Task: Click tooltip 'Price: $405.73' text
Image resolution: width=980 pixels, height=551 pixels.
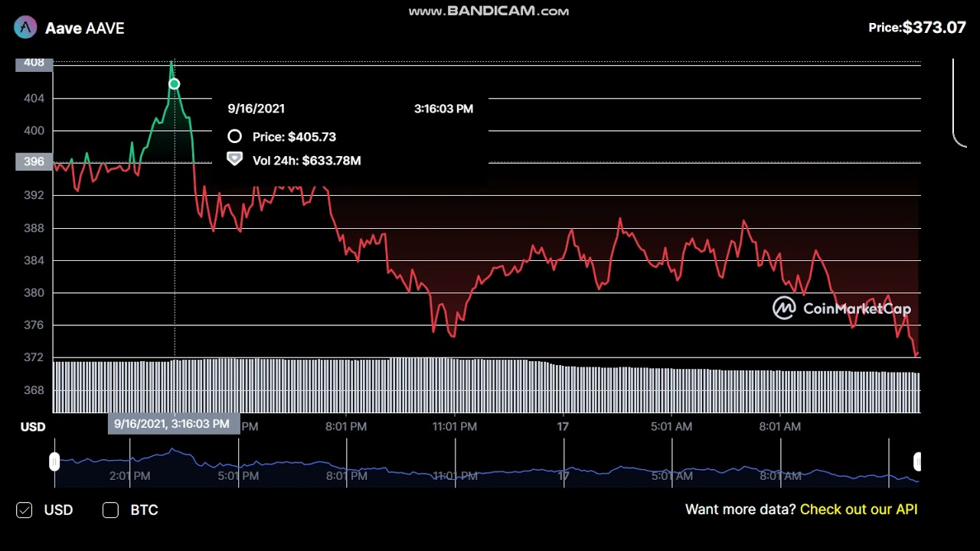Action: 294,137
